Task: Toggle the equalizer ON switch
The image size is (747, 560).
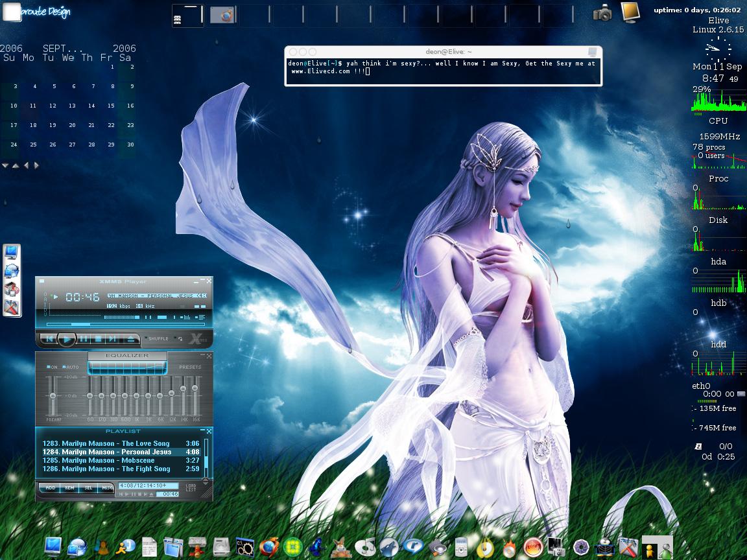Action: (53, 367)
